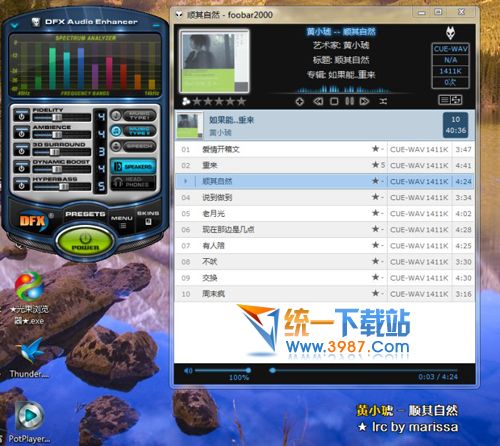Stop playback with the square button
This screenshot has height=446, width=500.
(334, 101)
